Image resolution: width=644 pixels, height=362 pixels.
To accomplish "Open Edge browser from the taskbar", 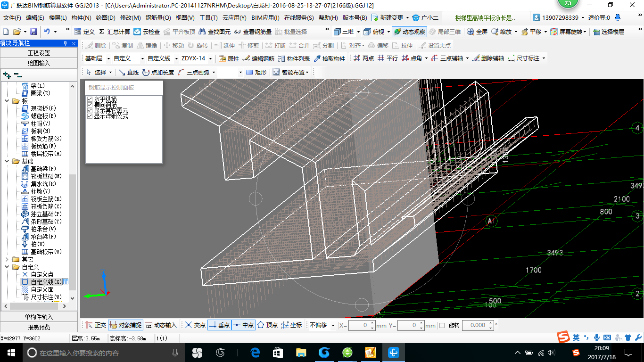I will pyautogui.click(x=256, y=353).
